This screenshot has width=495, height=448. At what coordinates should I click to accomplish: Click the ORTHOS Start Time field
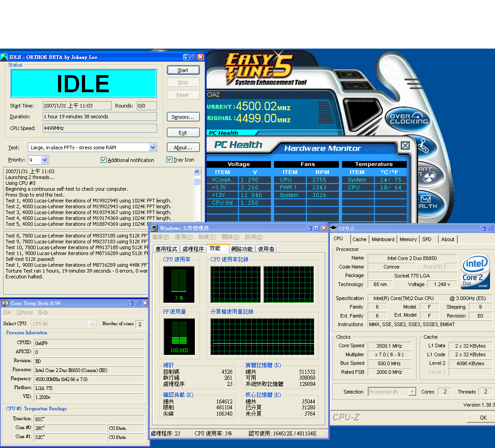click(x=77, y=106)
